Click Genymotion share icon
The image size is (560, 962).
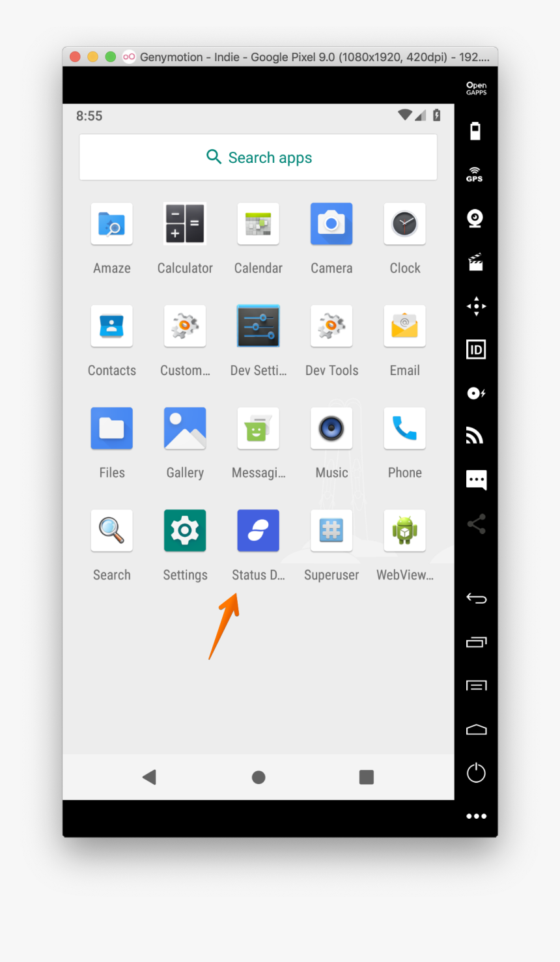(x=476, y=524)
